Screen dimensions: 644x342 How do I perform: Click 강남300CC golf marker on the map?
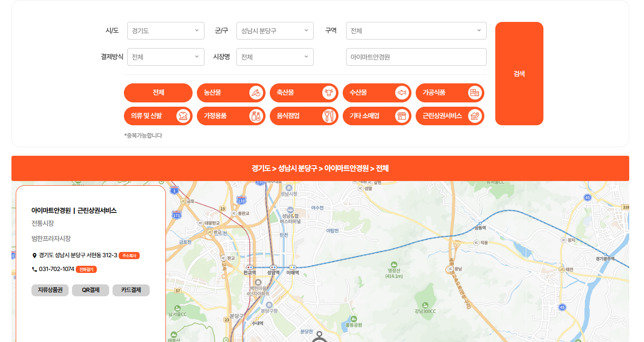click(425, 308)
